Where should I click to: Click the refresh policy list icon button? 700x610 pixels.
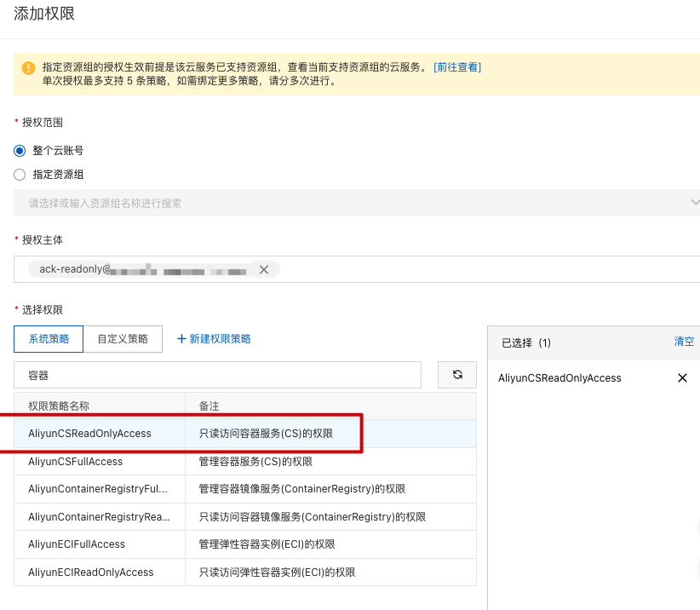pos(457,375)
